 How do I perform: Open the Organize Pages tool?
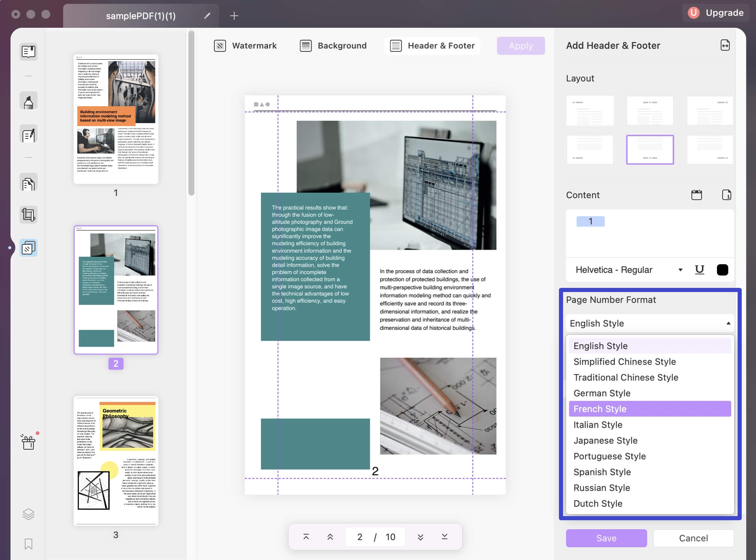click(x=29, y=183)
